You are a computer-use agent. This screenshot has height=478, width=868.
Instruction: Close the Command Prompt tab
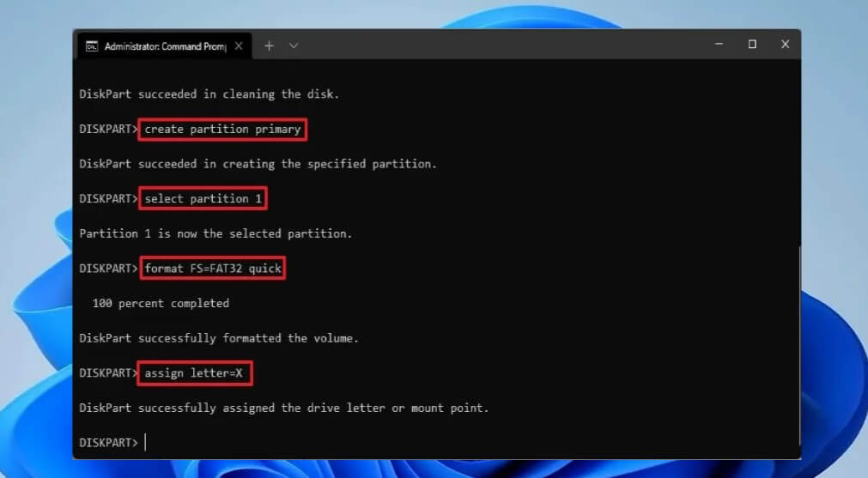click(x=239, y=46)
